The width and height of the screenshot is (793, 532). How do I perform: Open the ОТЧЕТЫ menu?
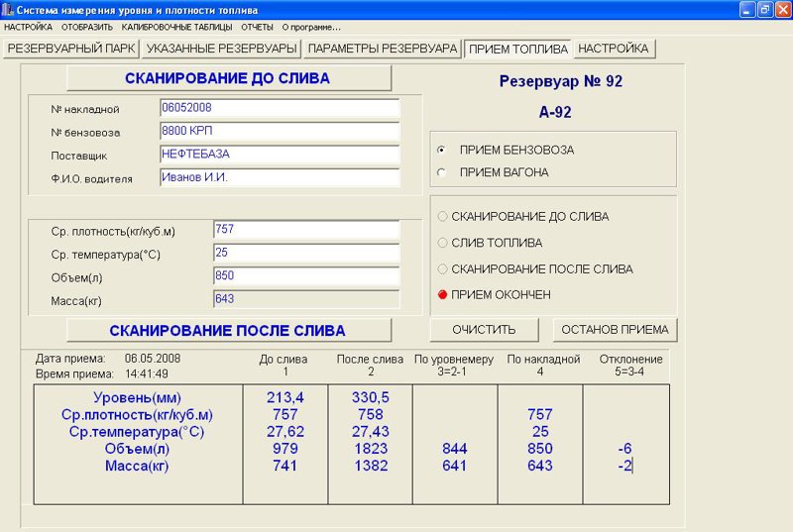tap(257, 27)
